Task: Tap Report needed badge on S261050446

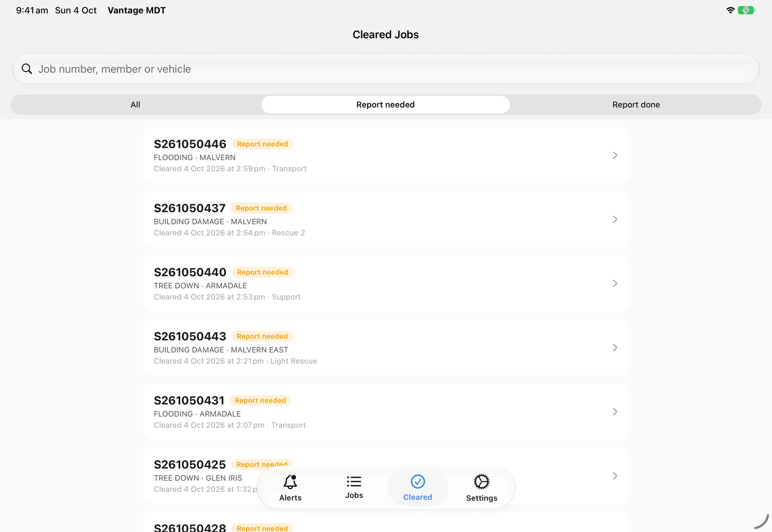Action: tap(262, 144)
